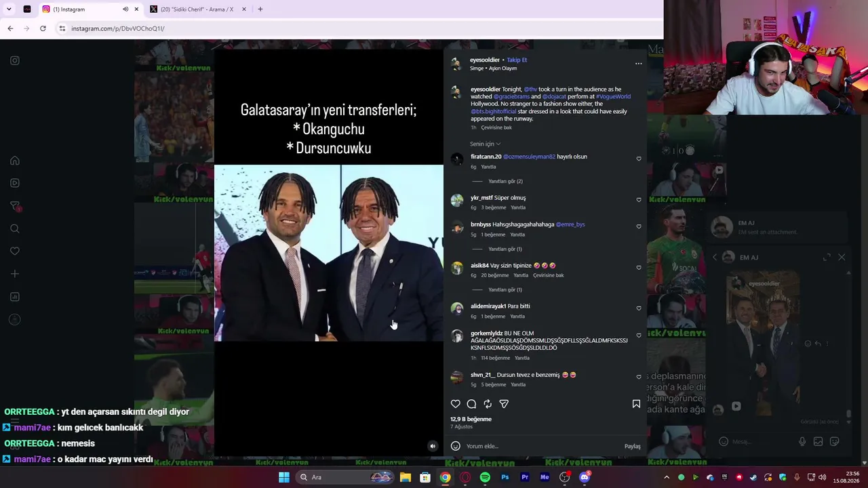Toggle the video sound on the post
The height and width of the screenshot is (488, 868).
(433, 446)
